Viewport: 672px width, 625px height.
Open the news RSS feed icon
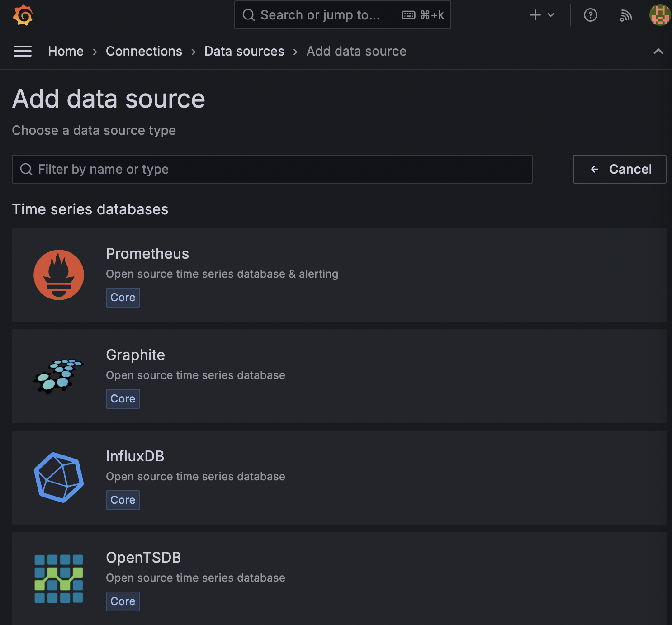pos(626,15)
